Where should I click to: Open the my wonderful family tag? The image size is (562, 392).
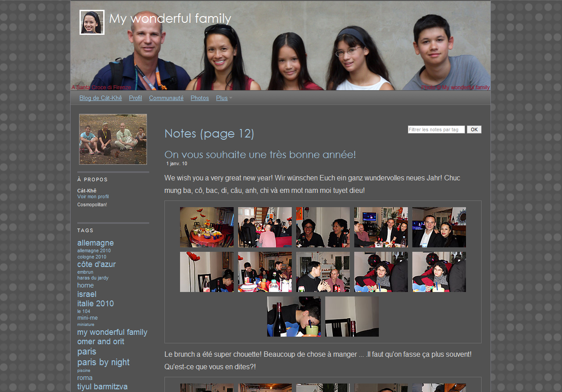click(x=112, y=332)
